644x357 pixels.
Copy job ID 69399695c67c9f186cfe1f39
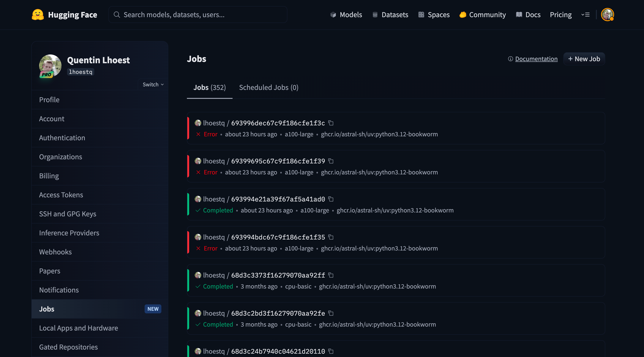331,161
